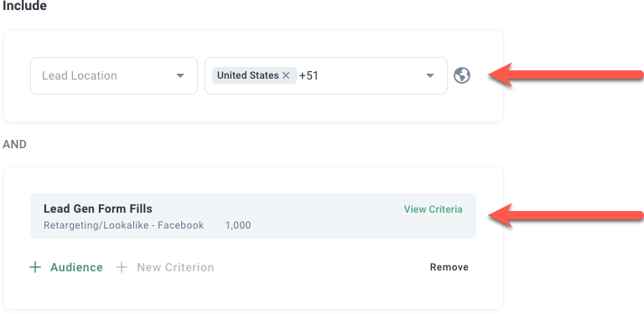The image size is (644, 314).
Task: Click the green plus icon before Audience
Action: point(35,267)
